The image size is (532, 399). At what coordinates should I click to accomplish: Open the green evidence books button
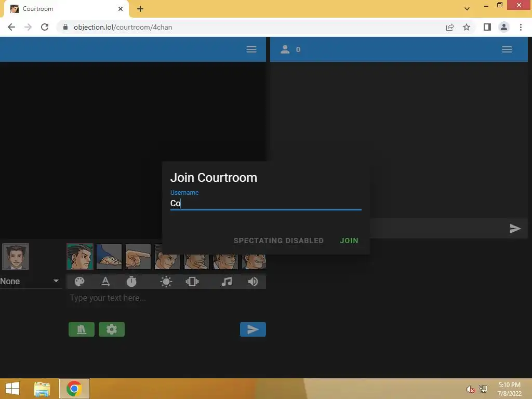click(82, 329)
